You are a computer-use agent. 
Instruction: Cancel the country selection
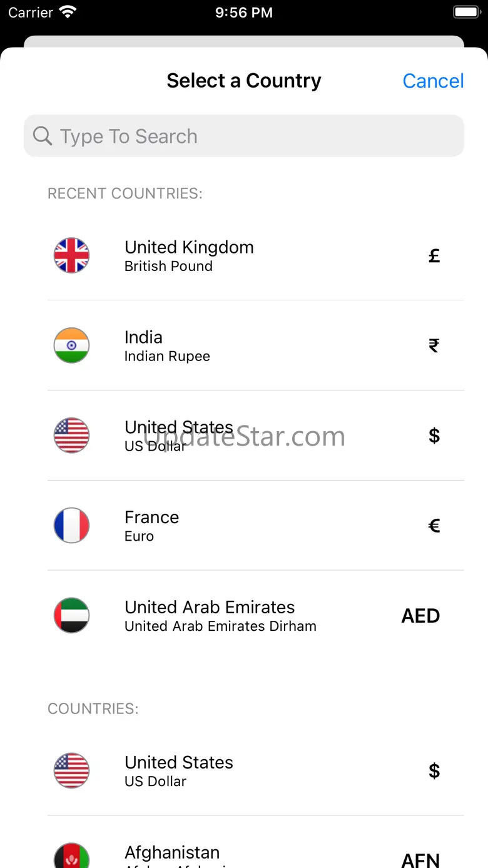(x=433, y=81)
